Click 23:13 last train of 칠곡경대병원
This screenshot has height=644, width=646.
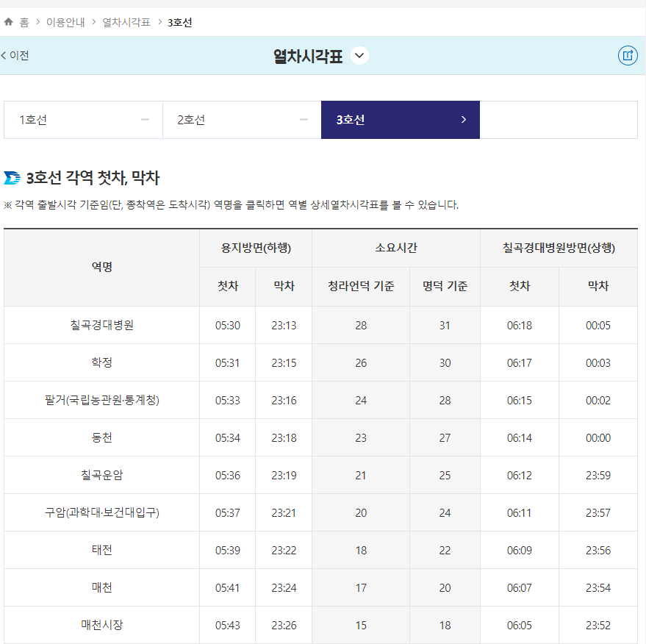tap(284, 326)
